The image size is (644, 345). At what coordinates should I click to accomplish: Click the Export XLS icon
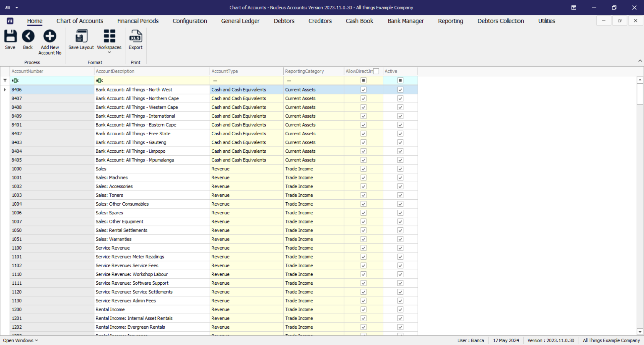pyautogui.click(x=136, y=36)
